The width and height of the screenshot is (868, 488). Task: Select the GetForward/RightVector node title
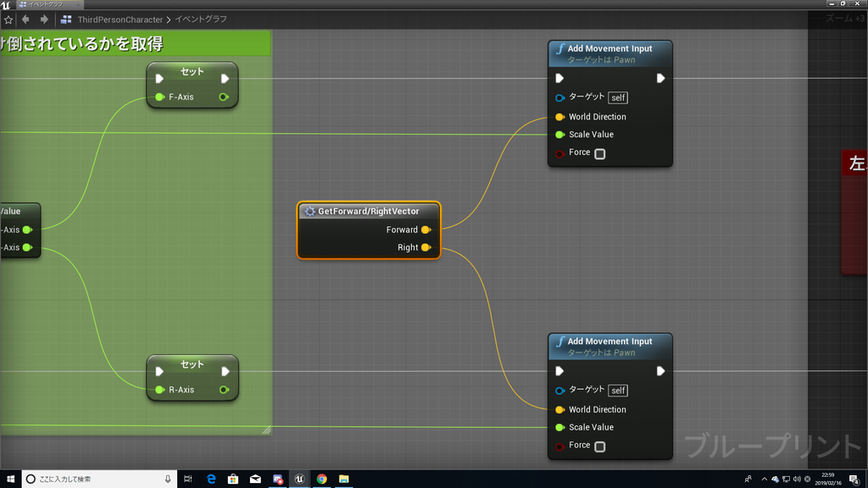(x=368, y=211)
